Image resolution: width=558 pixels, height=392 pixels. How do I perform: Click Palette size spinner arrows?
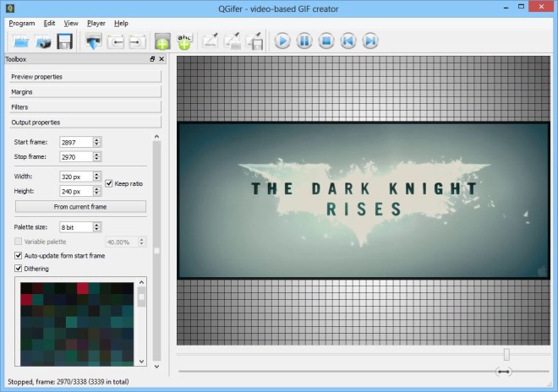coord(96,227)
